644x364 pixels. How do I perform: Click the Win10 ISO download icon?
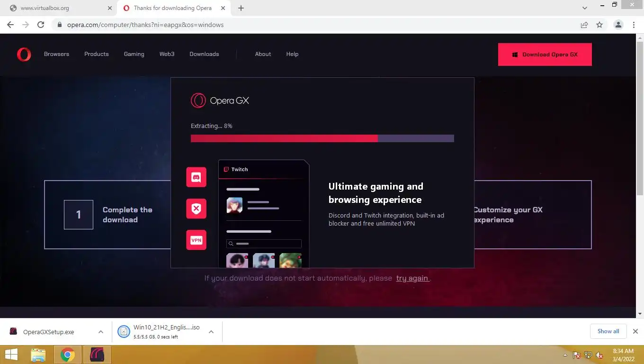click(x=124, y=332)
